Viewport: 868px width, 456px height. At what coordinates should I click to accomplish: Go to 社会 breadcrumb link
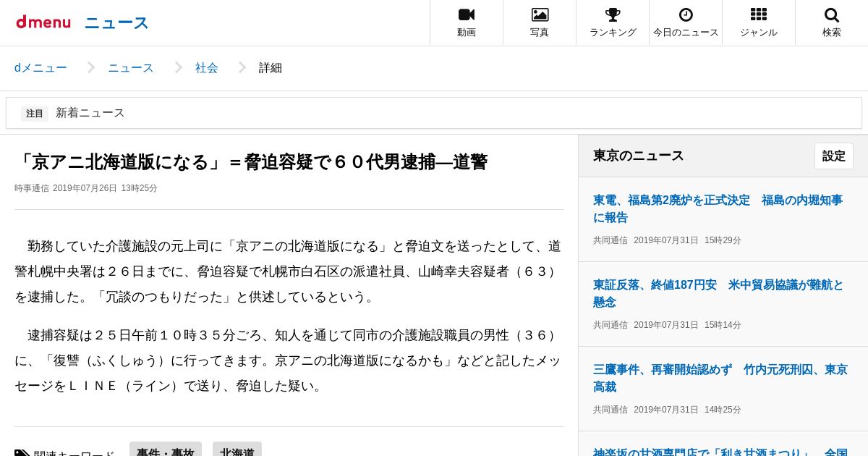click(x=207, y=68)
